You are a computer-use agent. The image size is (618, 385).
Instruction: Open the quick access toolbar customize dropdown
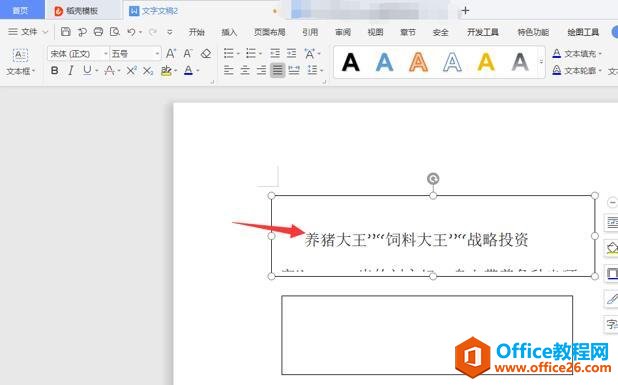click(169, 32)
